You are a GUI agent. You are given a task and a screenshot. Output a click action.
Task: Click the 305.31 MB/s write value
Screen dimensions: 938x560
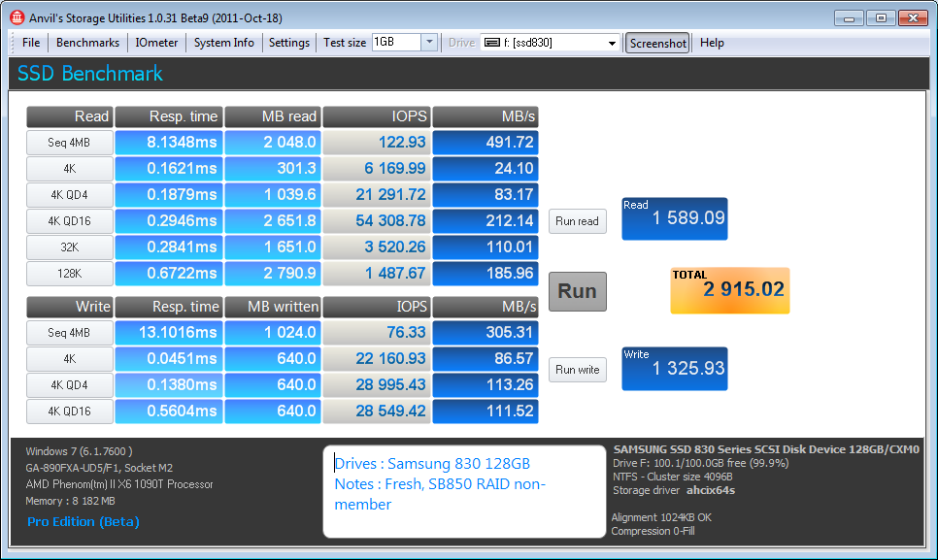486,333
